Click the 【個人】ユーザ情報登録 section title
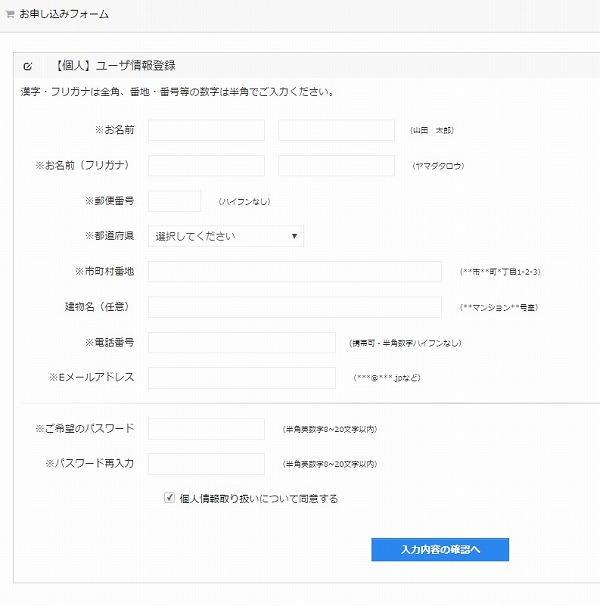 click(117, 66)
